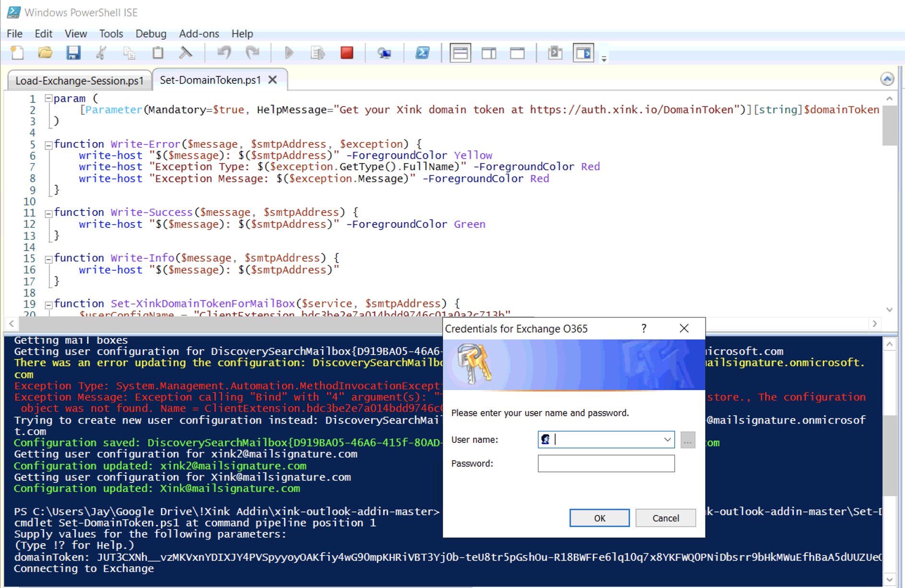Click the help question mark in Credentials dialog
This screenshot has width=905, height=588.
pos(644,329)
